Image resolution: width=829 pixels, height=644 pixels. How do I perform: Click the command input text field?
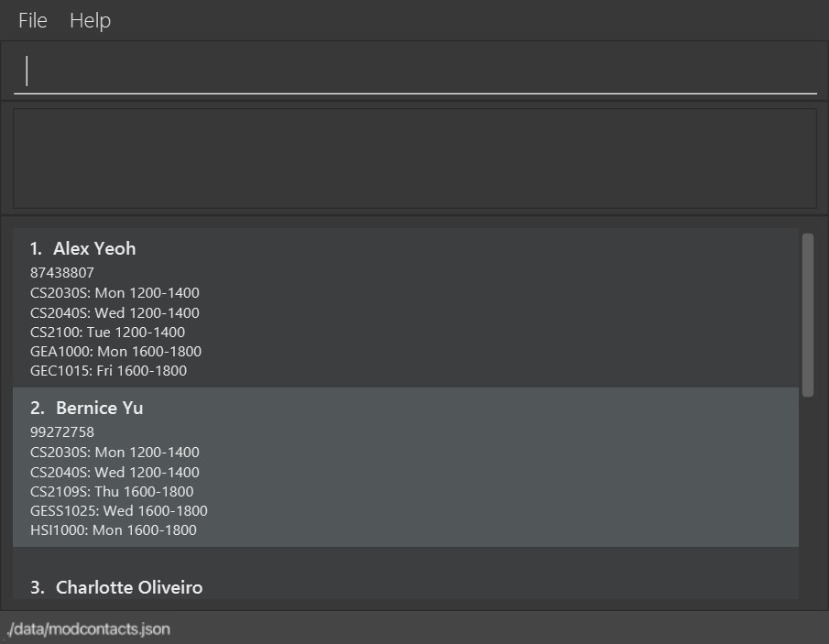[x=414, y=71]
